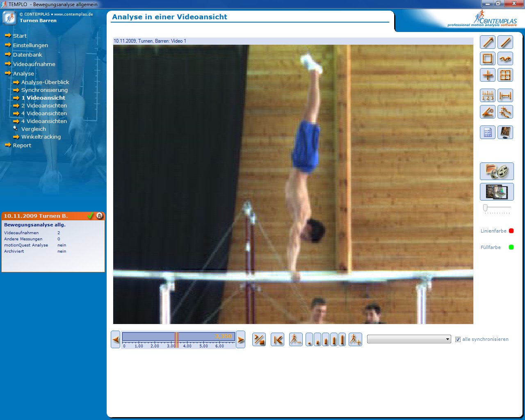Jump to video start marker button
This screenshot has height=420, width=525.
[x=278, y=340]
